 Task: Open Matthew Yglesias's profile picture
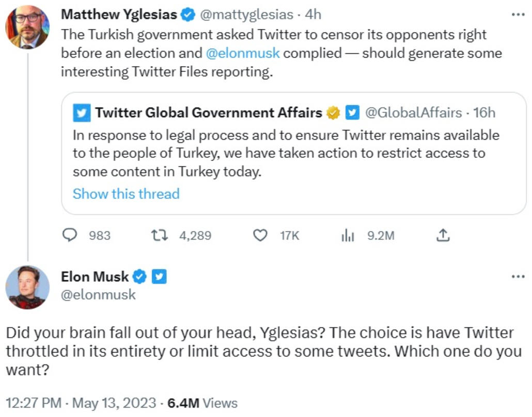(27, 27)
